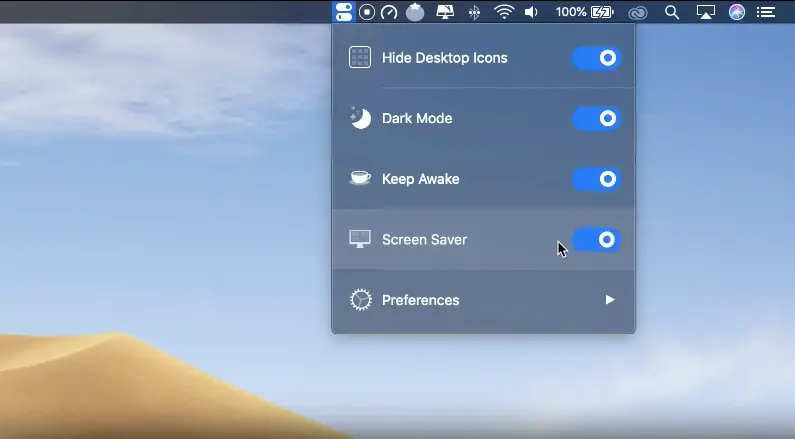Click the Preferences gear icon

(360, 300)
